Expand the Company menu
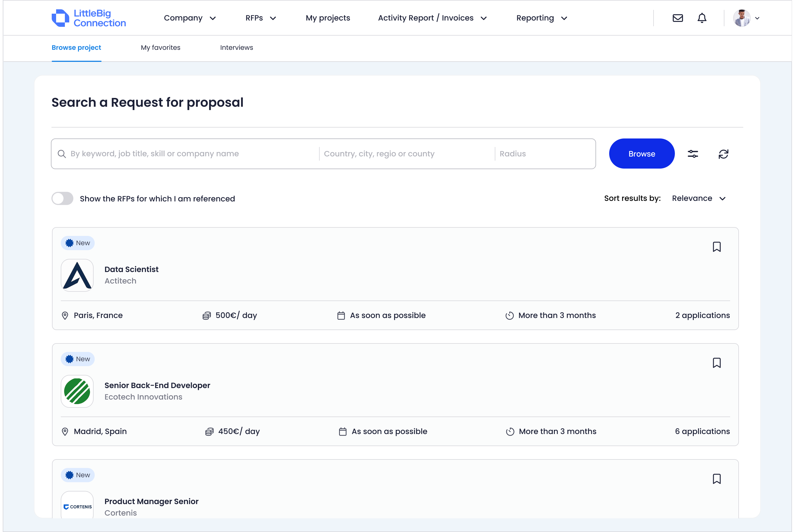Viewport: 795px width, 532px height. [190, 18]
